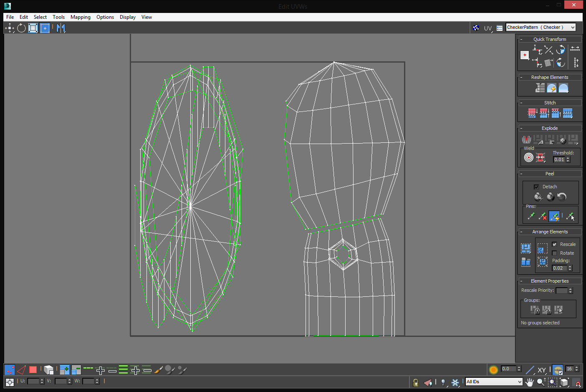Screen dimensions: 586x392
Task: Click the Group Selected icon
Action: [x=535, y=310]
